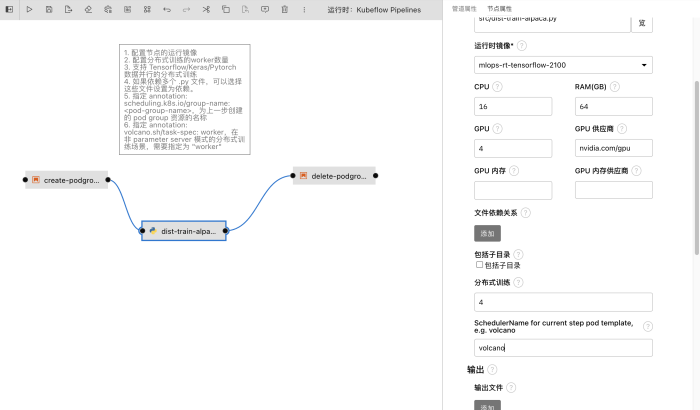The width and height of the screenshot is (700, 410).
Task: Click the properties panel vertical scrollbar
Action: click(695, 200)
